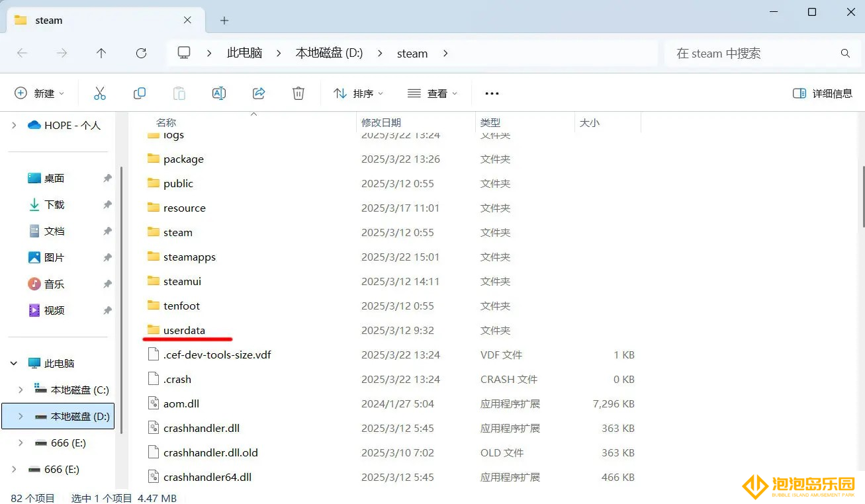
Task: Click the Cut scissors icon
Action: 100,93
